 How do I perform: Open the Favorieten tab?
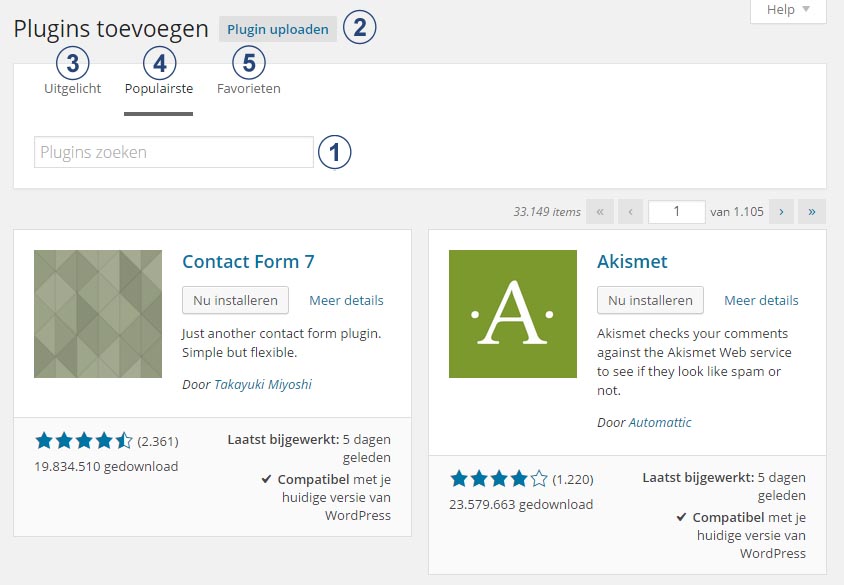tap(249, 88)
